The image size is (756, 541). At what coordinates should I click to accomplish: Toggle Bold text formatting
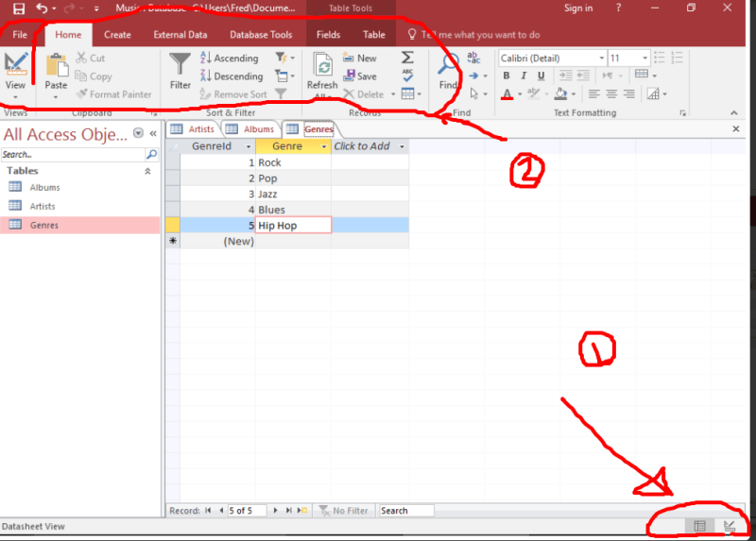(x=507, y=76)
